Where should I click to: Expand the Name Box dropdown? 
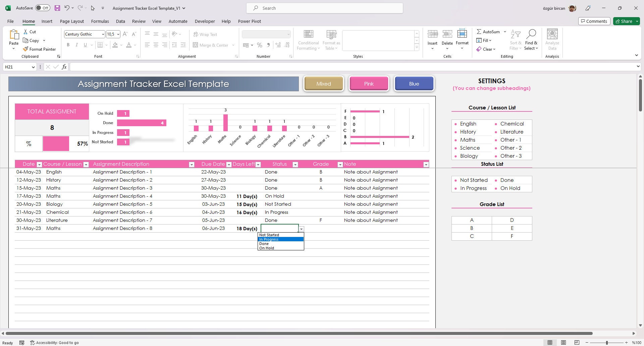click(x=33, y=67)
